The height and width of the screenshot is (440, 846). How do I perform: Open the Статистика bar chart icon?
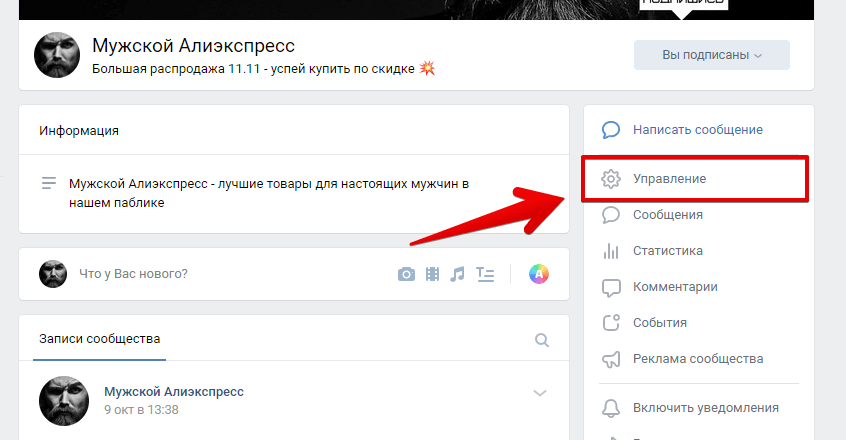pyautogui.click(x=611, y=251)
